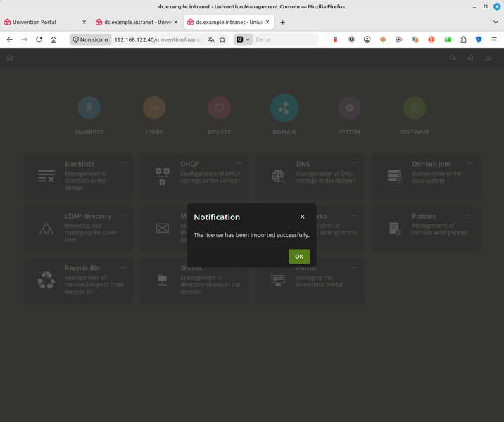Select the Users category
The image size is (504, 422).
click(x=154, y=108)
